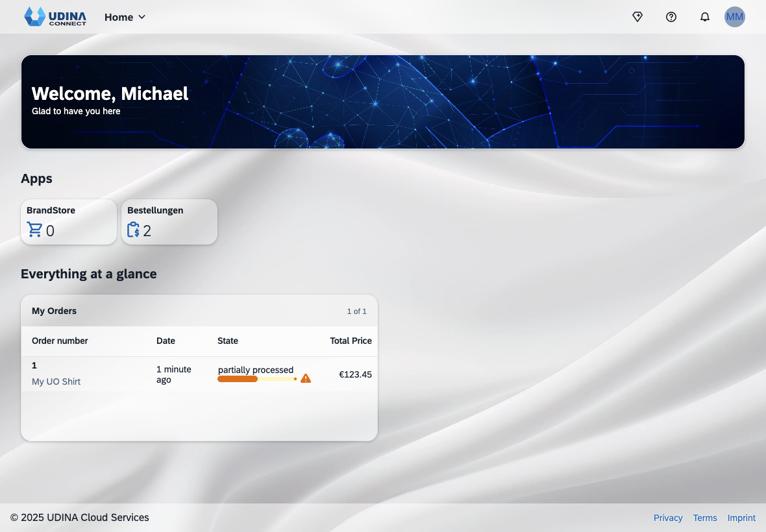
Task: Click the Order number column header
Action: 60,341
